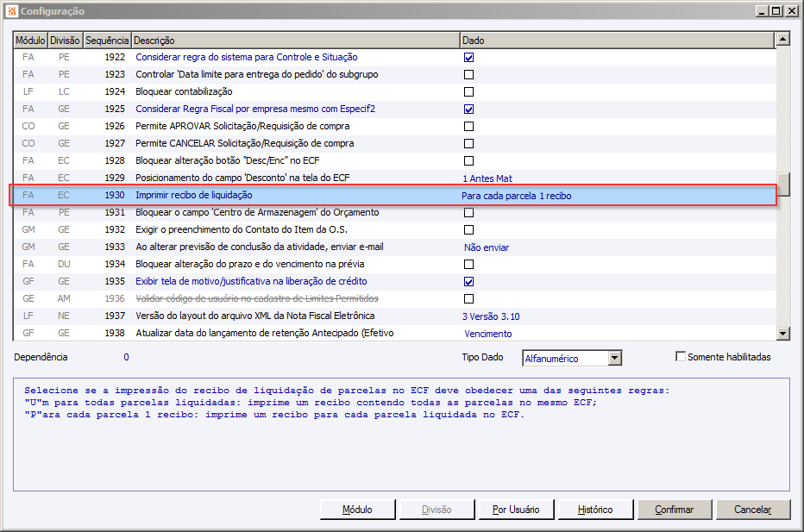Click the DU division cell of row 1934
Screen dimensions: 804x532
point(64,264)
